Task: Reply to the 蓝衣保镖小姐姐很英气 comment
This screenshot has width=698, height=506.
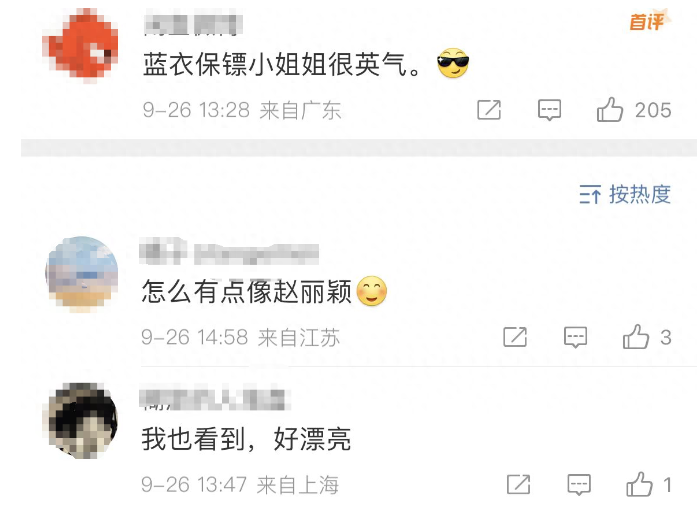Action: (550, 110)
